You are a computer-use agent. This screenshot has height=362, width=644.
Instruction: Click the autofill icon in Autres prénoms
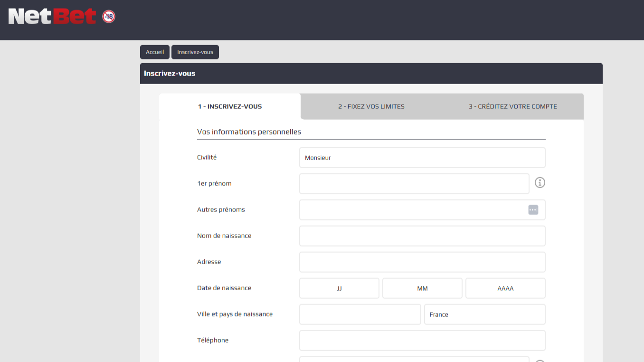[533, 210]
